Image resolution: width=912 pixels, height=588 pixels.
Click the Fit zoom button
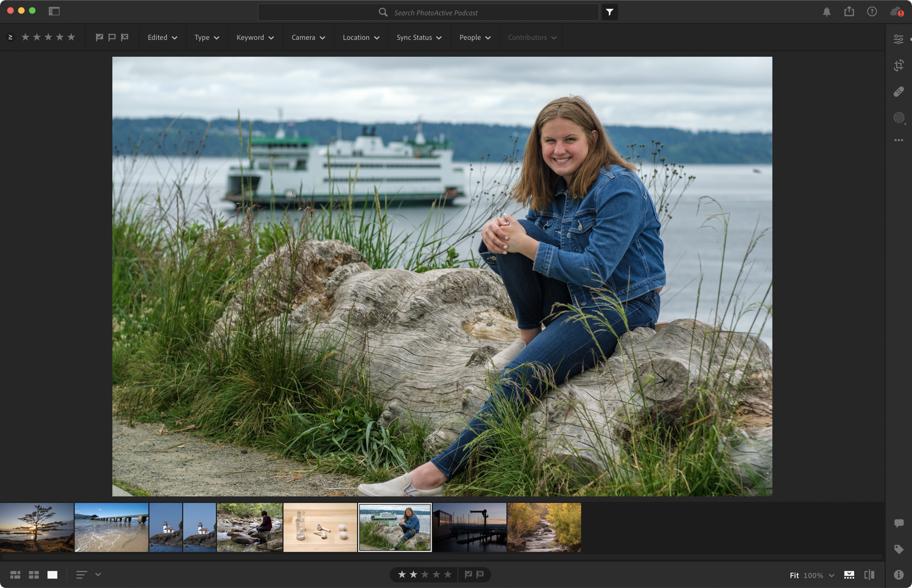click(794, 575)
